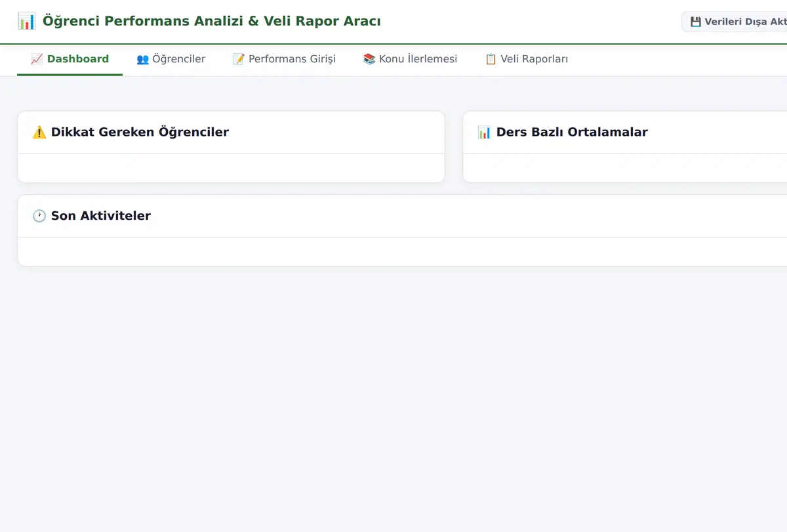Click the "Ders Bazlı Ortalamalar" heading

point(572,132)
